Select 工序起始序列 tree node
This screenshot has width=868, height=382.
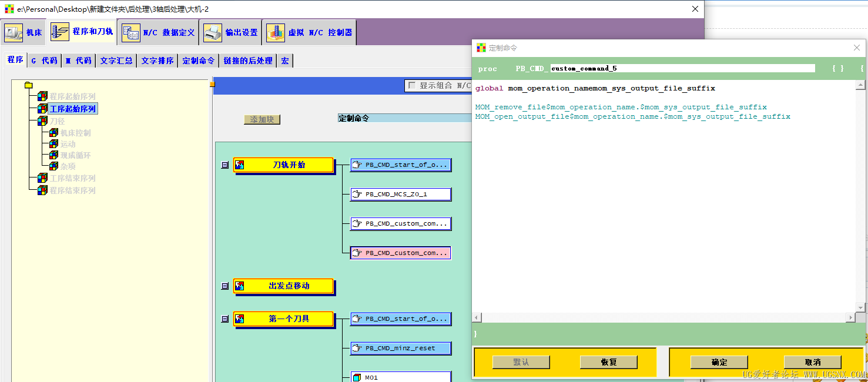(73, 109)
